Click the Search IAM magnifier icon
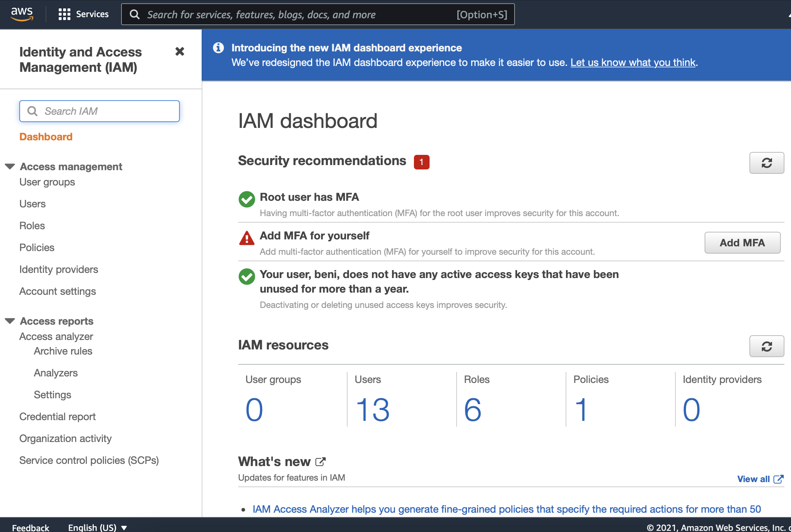The image size is (791, 532). [32, 111]
